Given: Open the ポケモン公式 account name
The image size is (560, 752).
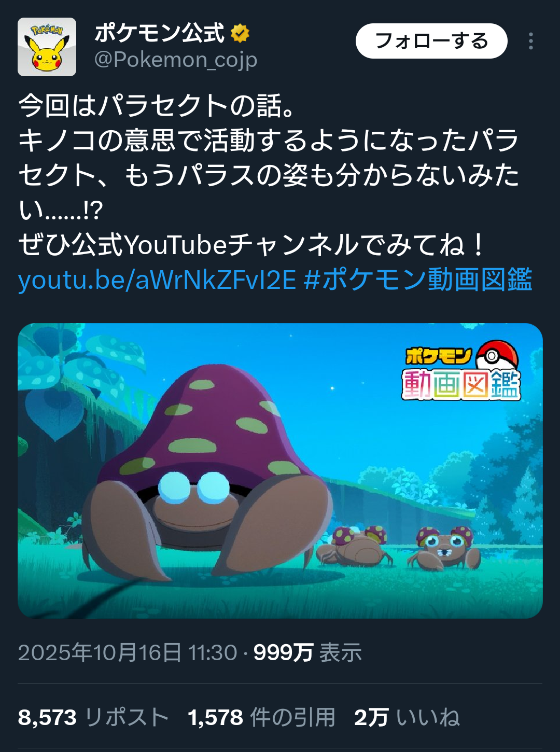Looking at the screenshot, I should click(160, 33).
